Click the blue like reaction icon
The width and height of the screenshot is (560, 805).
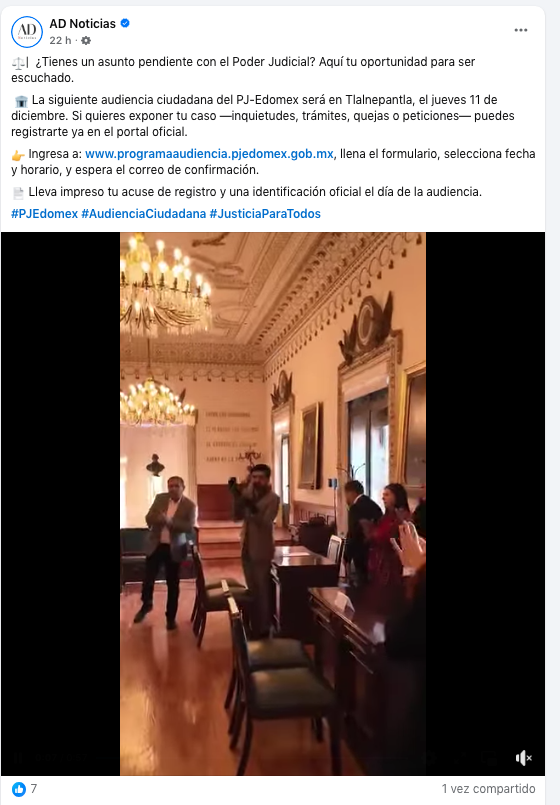click(19, 789)
